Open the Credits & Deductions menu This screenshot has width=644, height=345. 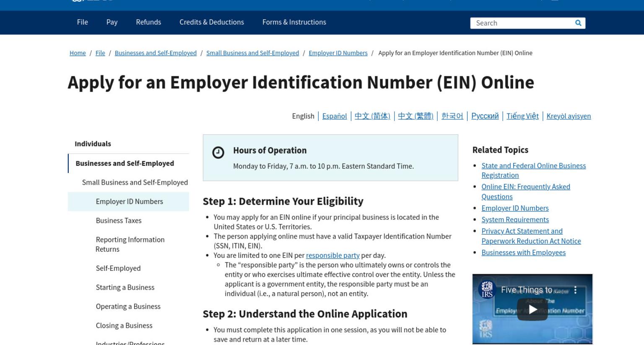tap(212, 22)
